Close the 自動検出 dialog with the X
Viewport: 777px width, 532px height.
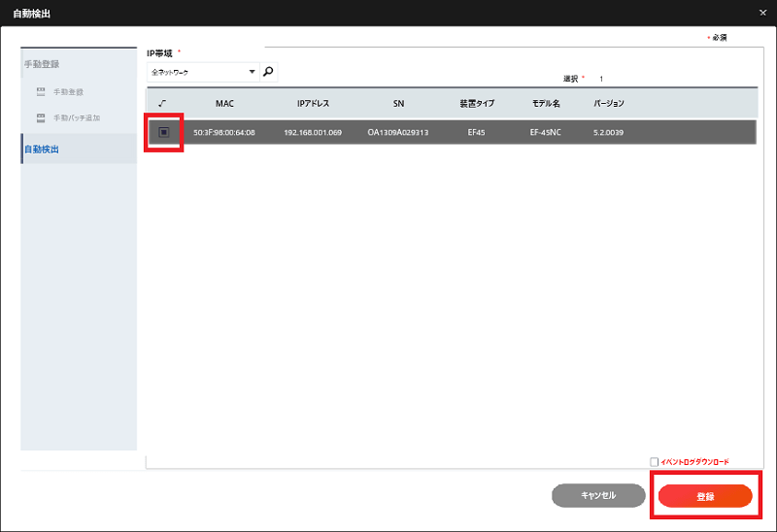tap(762, 13)
